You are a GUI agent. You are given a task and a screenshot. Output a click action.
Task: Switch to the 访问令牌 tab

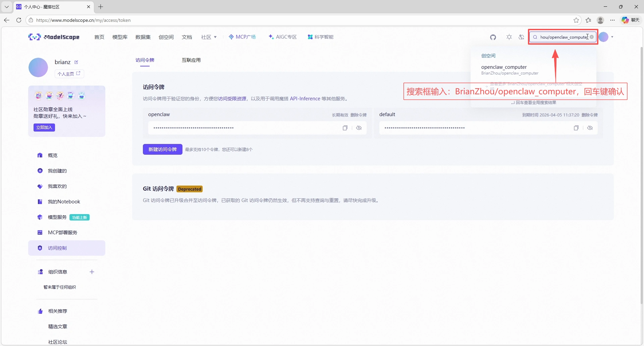click(145, 60)
